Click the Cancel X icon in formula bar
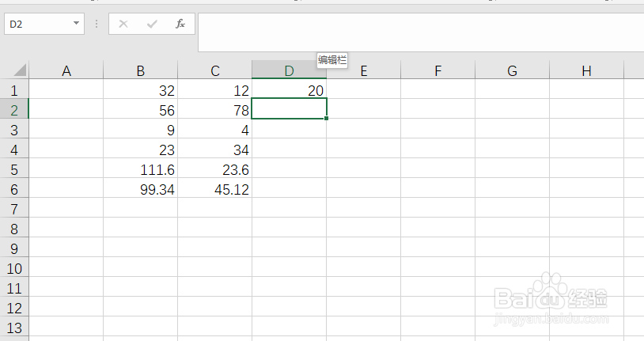The image size is (644, 341). 123,25
